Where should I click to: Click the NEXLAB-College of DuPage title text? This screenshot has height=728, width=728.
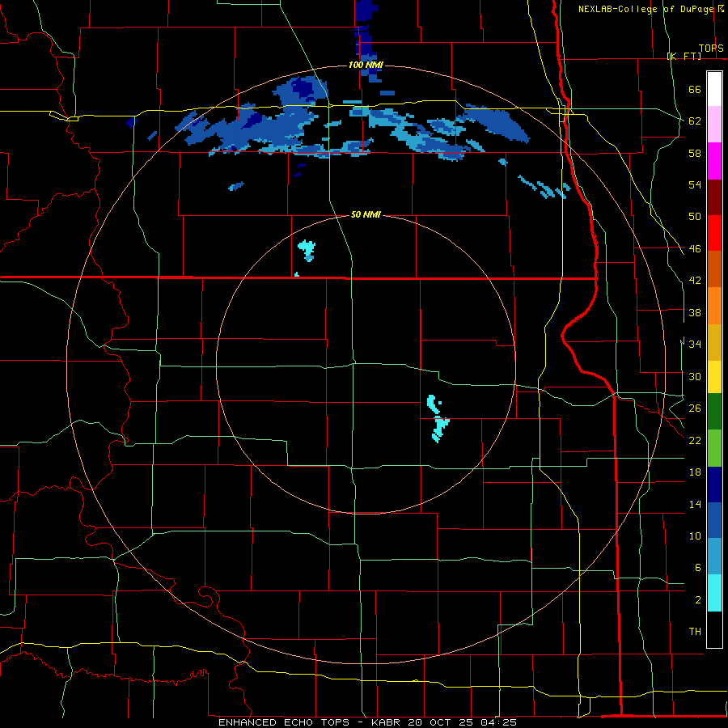click(x=645, y=9)
